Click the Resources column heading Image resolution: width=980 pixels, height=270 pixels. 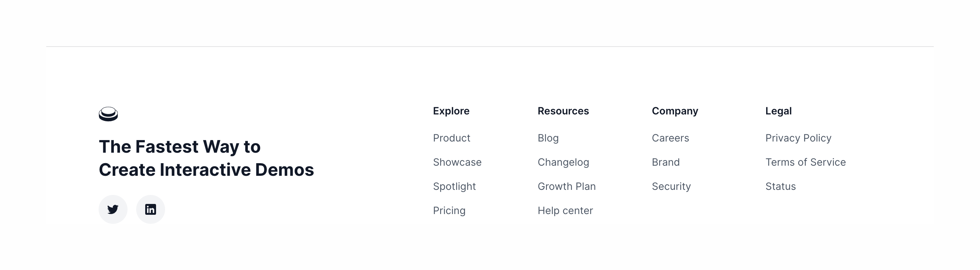coord(564,111)
